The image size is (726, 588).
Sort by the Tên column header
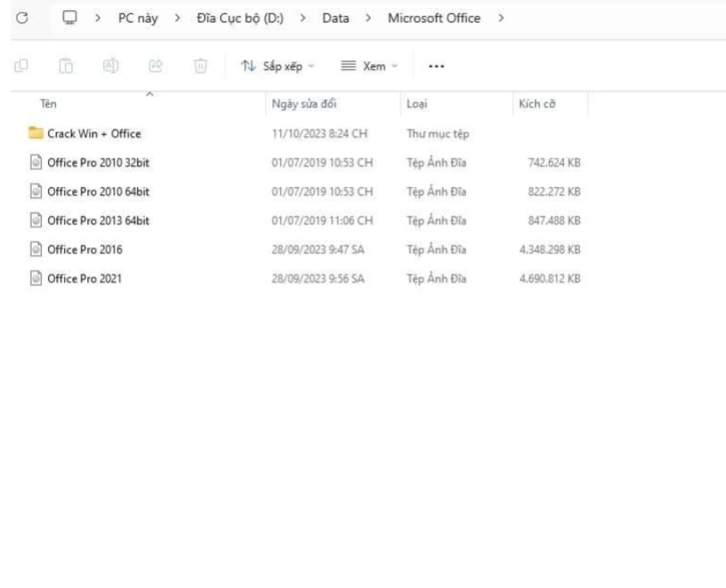point(48,104)
